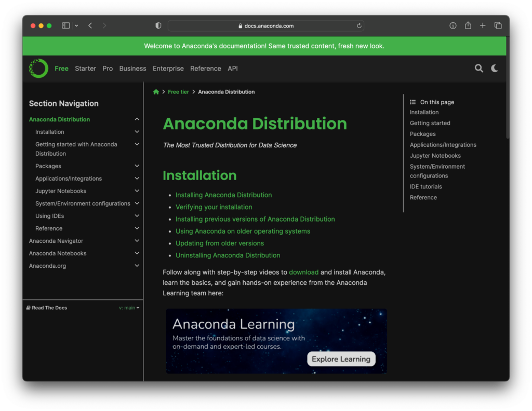
Task: Click the Anaconda logo in the navbar
Action: point(38,68)
